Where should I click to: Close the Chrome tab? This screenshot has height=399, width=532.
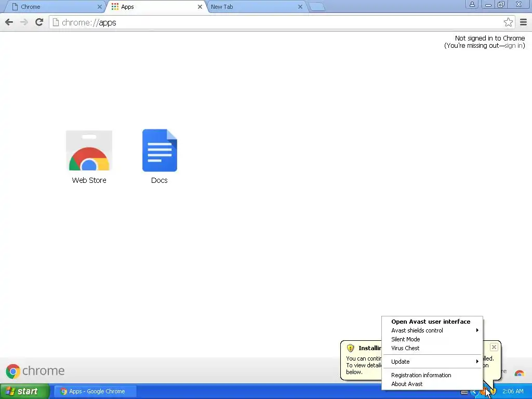[99, 7]
